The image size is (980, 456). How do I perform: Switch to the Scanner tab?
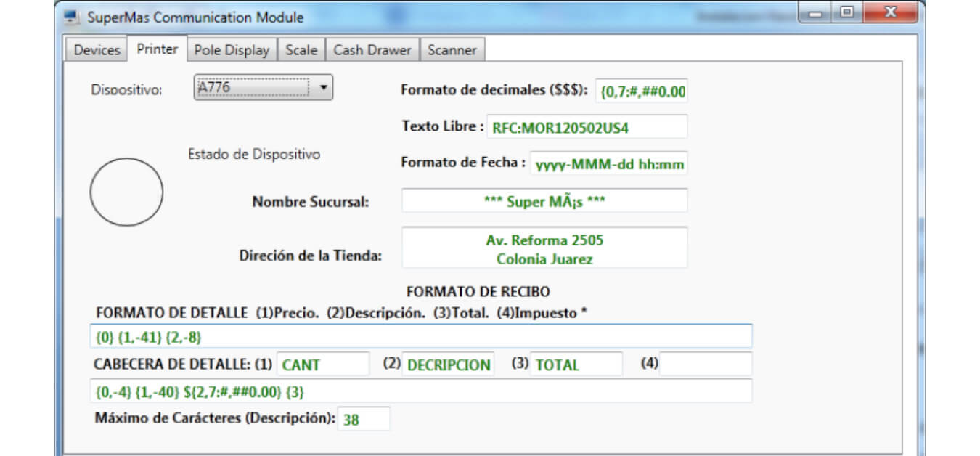pos(452,50)
